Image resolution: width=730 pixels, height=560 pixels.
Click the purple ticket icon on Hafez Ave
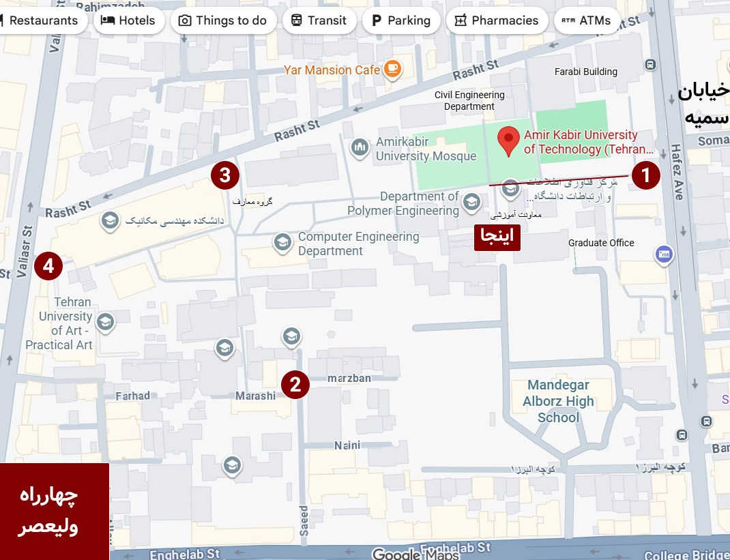pos(664,255)
